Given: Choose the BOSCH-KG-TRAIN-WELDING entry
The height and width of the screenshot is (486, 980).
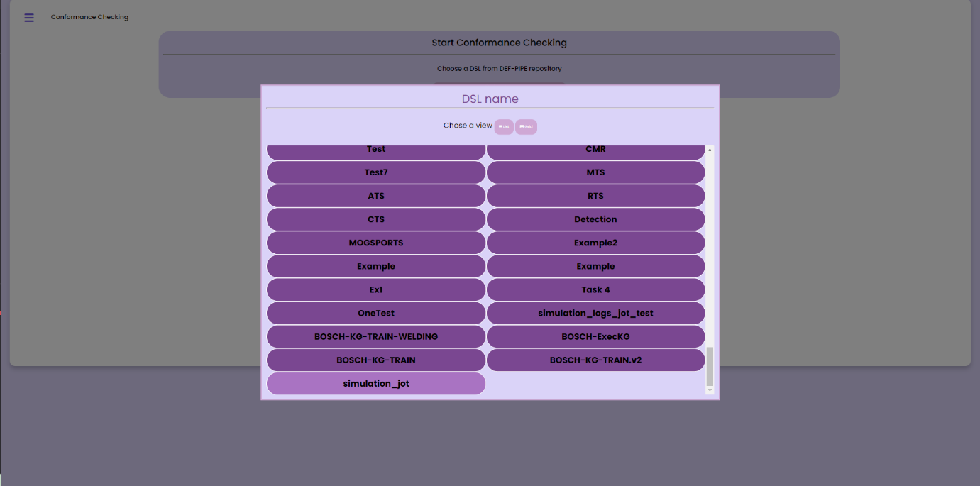Looking at the screenshot, I should click(x=376, y=337).
